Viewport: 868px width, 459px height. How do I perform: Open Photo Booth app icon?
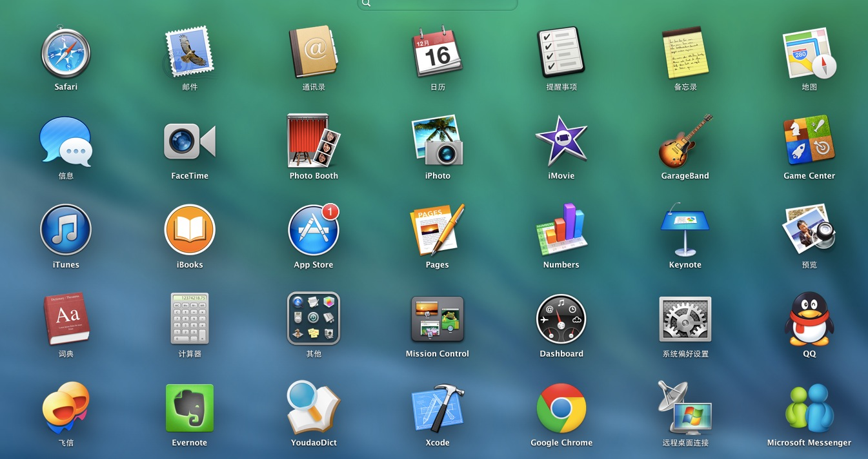pyautogui.click(x=314, y=141)
